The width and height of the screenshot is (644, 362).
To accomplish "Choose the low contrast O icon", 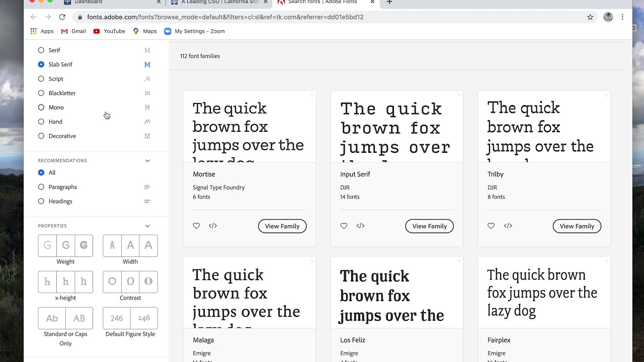I will tap(112, 282).
